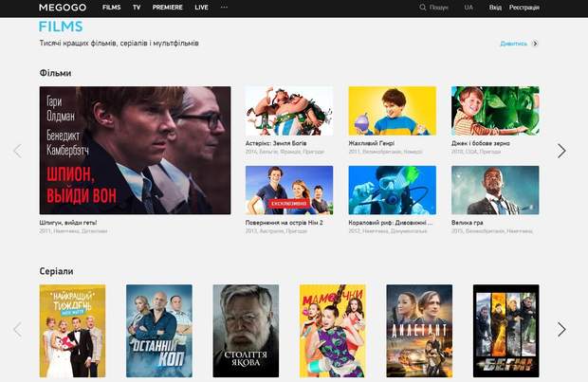Open Астерікс: Земля Богів thumbnail
588x382 pixels.
coord(289,111)
